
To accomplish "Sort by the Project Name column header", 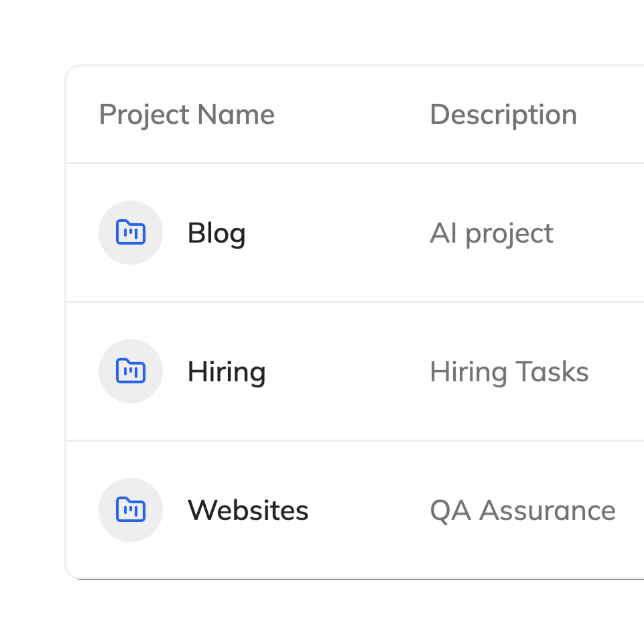I will (187, 115).
